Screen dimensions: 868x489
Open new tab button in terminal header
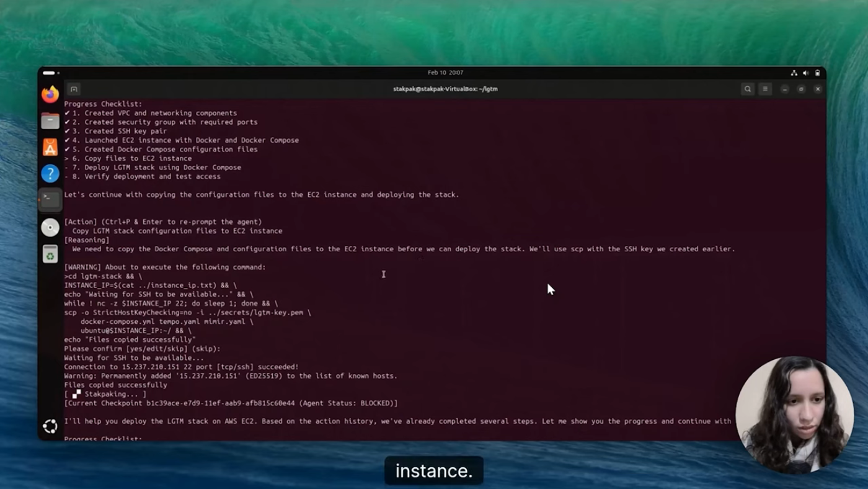click(x=74, y=89)
